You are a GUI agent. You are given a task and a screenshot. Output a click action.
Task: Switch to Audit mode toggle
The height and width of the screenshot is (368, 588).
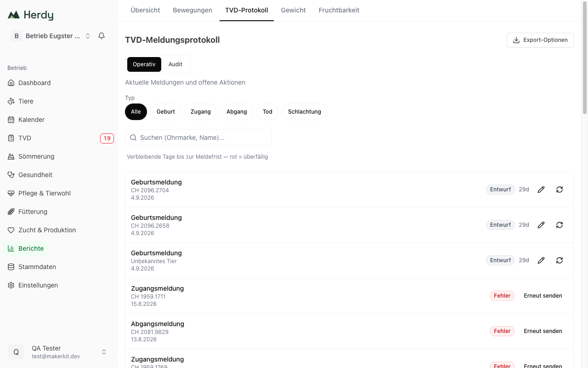pyautogui.click(x=175, y=64)
